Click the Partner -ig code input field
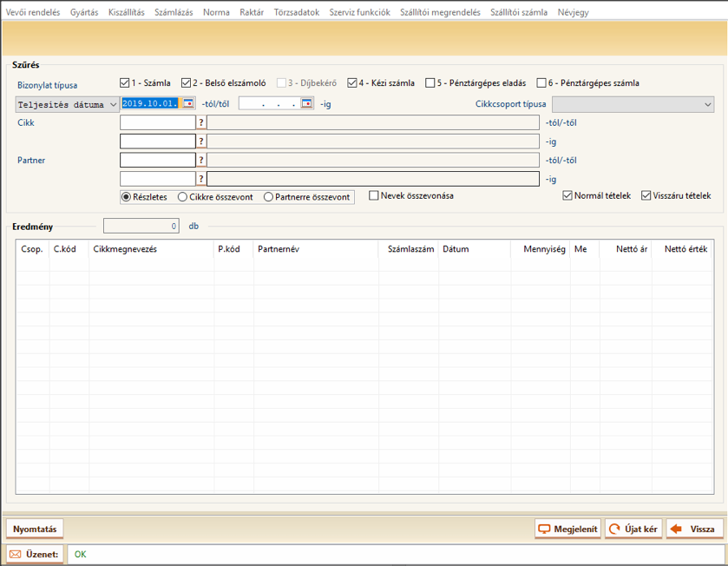 (158, 179)
